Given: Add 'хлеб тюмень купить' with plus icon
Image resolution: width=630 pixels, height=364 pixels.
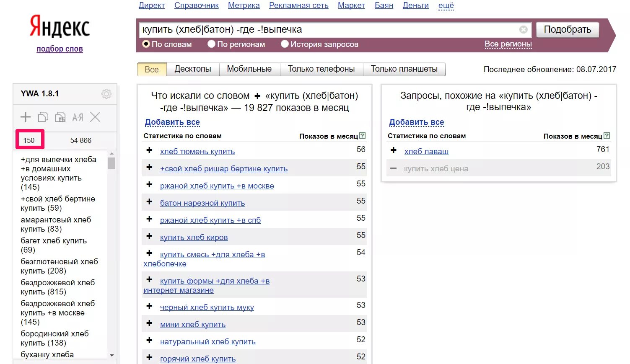Looking at the screenshot, I should (x=149, y=150).
